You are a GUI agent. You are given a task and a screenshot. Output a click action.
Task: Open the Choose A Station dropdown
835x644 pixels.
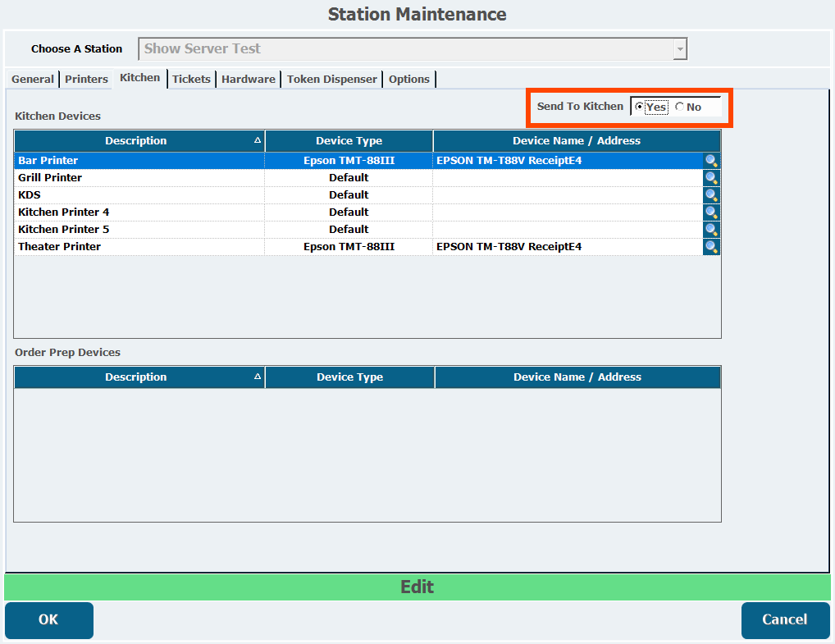click(679, 49)
